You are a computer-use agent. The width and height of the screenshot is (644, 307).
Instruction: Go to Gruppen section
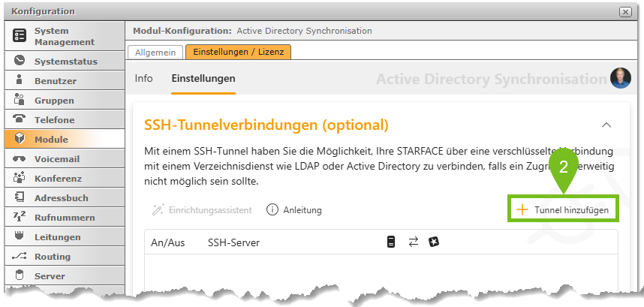click(65, 101)
